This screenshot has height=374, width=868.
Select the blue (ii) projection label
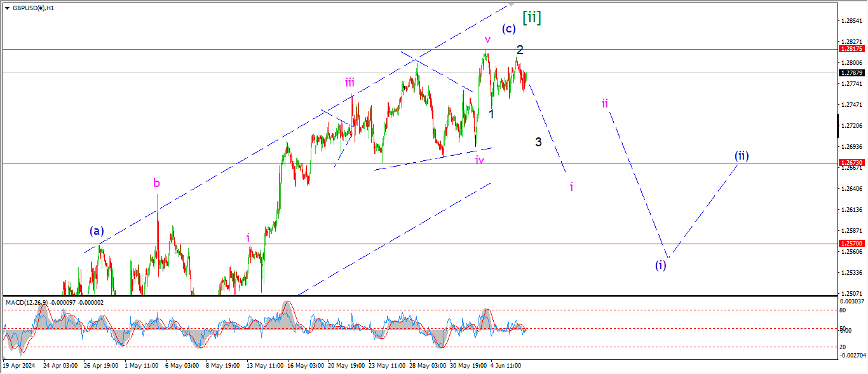pyautogui.click(x=742, y=156)
